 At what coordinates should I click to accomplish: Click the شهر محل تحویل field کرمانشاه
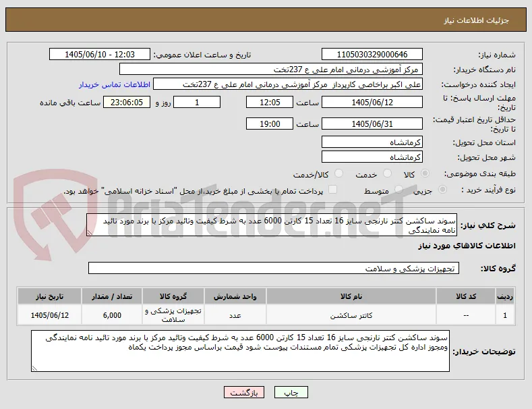tap(372, 157)
